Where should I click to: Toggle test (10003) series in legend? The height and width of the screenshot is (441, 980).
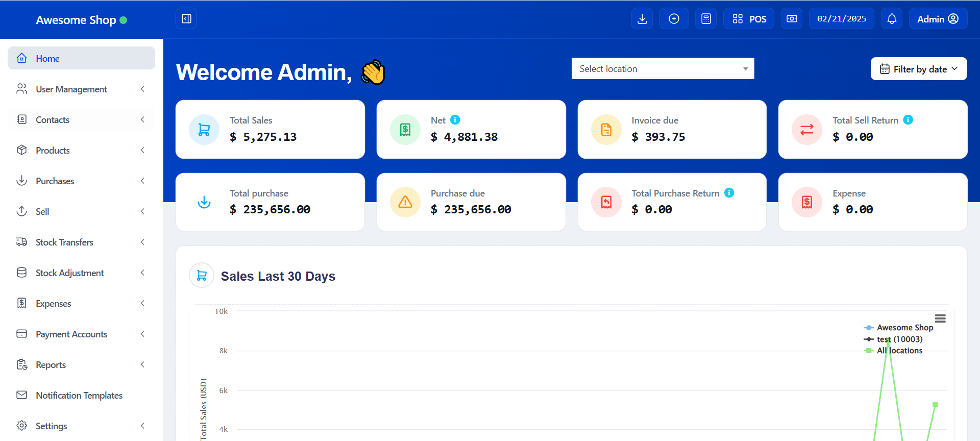(x=893, y=339)
